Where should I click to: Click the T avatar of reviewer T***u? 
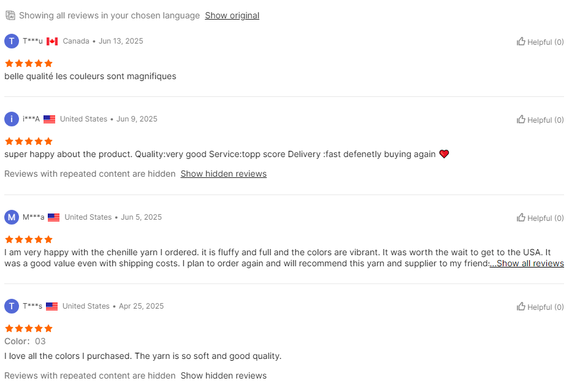pos(12,41)
